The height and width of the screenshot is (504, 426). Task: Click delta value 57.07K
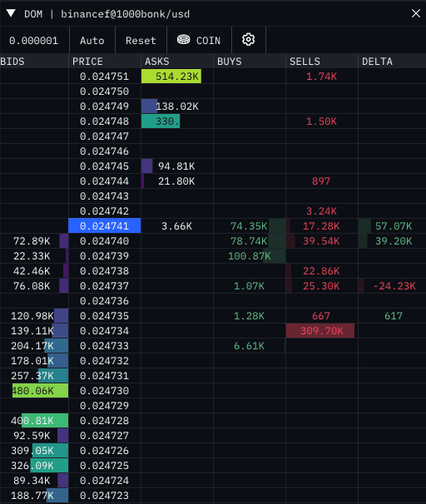point(394,226)
